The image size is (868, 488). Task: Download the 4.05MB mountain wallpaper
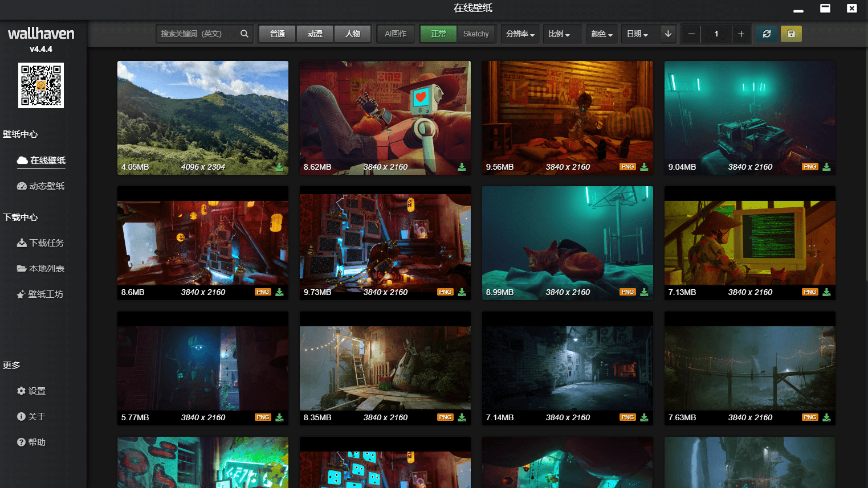pos(279,167)
